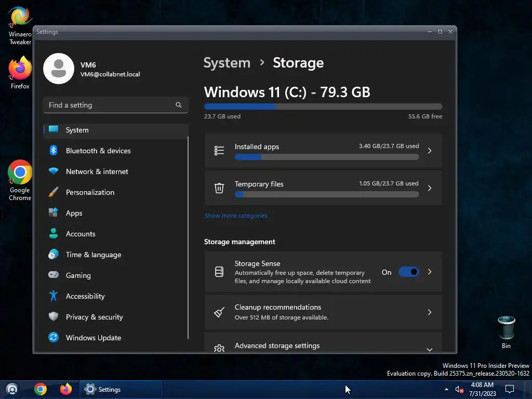Go to Bluetooth & devices settings
532x399 pixels.
(x=116, y=151)
